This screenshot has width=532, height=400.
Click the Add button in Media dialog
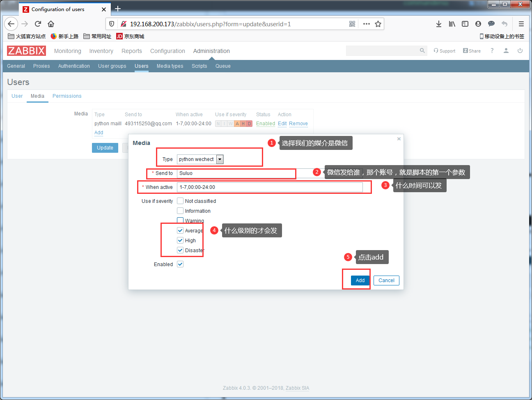pos(360,280)
